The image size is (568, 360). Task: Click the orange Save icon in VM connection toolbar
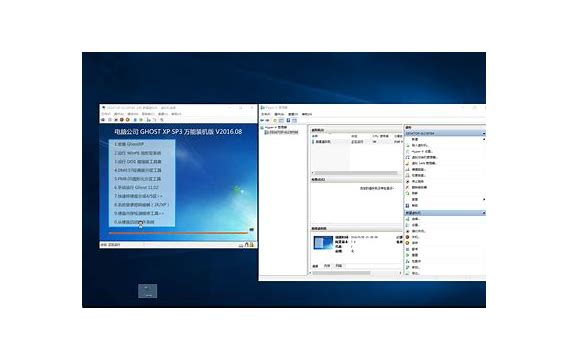(128, 120)
